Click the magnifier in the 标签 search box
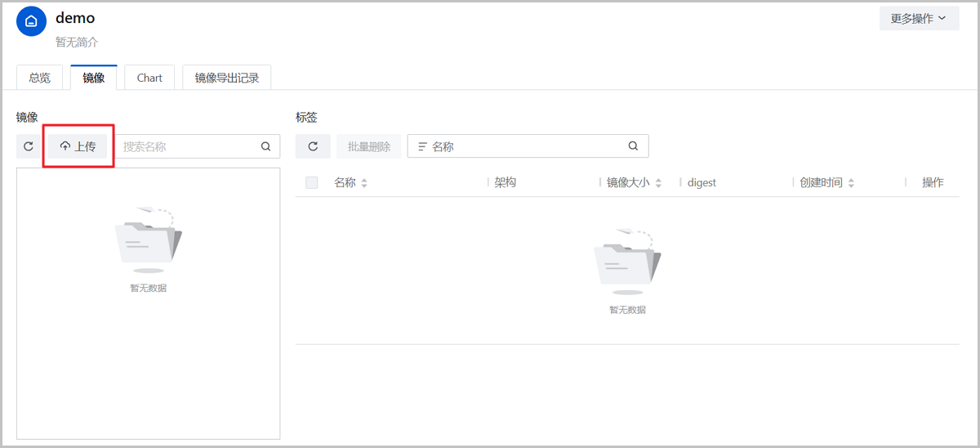This screenshot has width=980, height=448. pyautogui.click(x=633, y=146)
